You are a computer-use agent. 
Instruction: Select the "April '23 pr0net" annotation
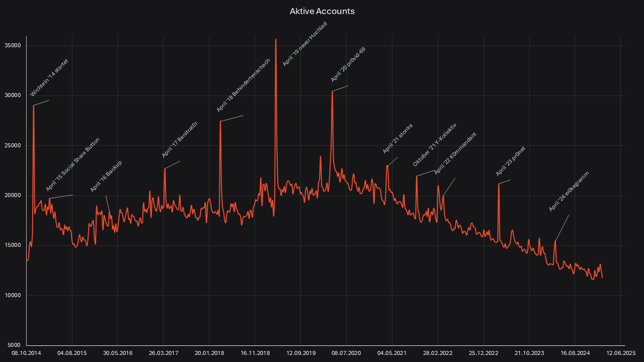coord(510,161)
